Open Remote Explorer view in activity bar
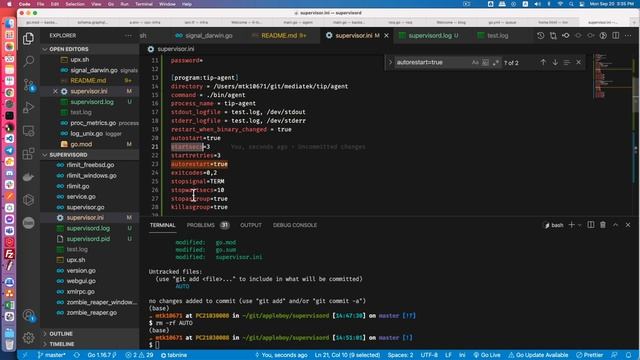The width and height of the screenshot is (640, 360). coord(29,131)
